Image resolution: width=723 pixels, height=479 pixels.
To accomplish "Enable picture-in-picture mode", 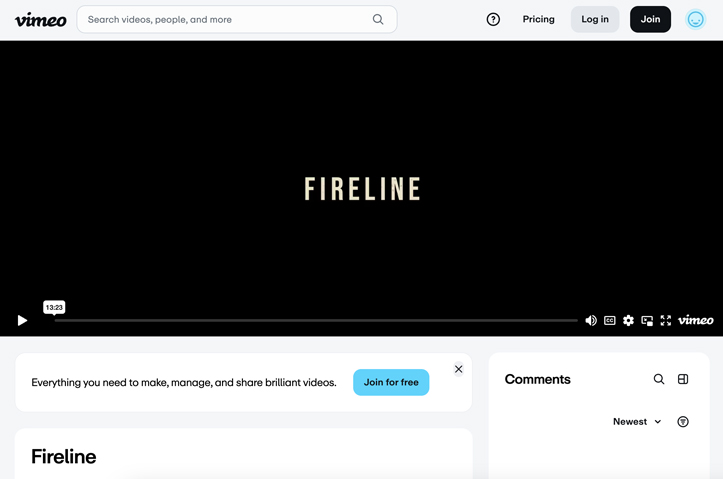I will click(647, 320).
